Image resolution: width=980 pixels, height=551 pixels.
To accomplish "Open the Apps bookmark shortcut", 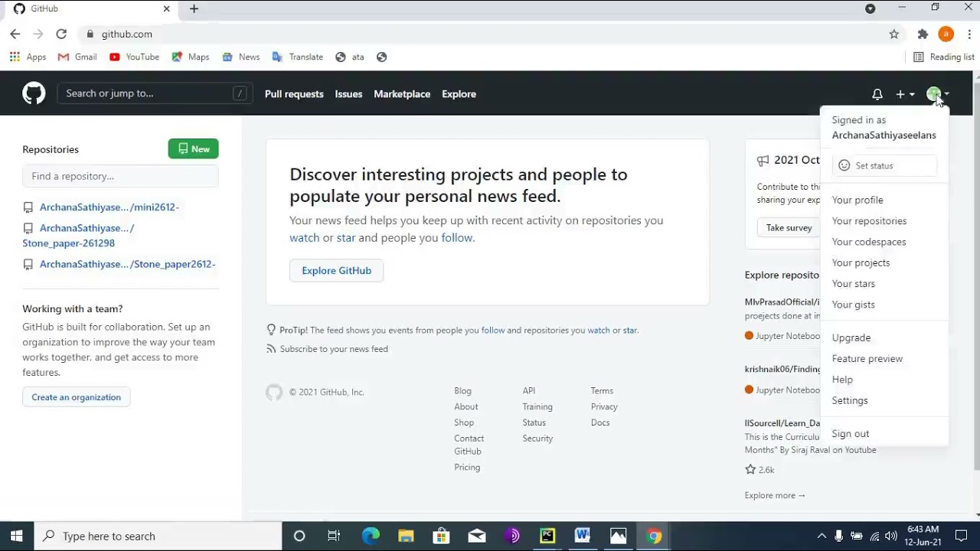I will point(28,57).
